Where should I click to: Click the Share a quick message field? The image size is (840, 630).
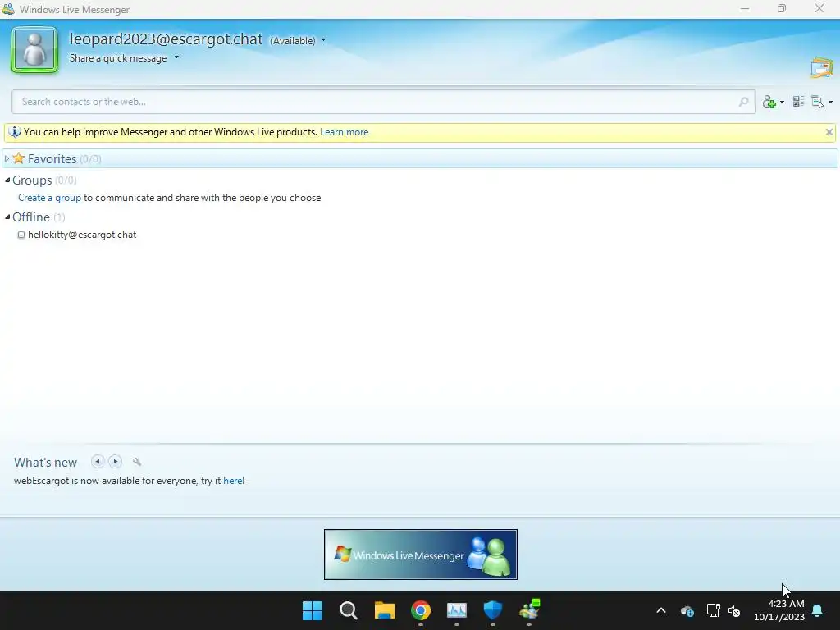click(118, 58)
